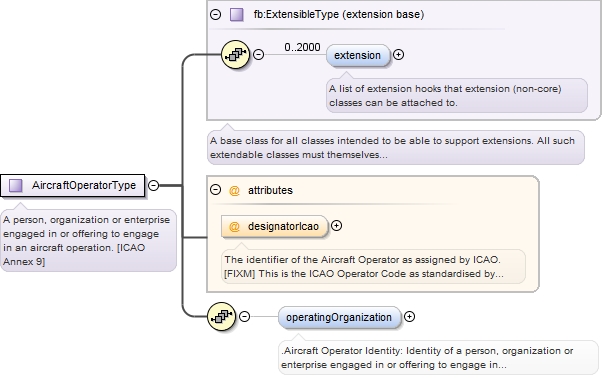
Task: Select the sequence compositor icon before the extension element
Action: 235,54
